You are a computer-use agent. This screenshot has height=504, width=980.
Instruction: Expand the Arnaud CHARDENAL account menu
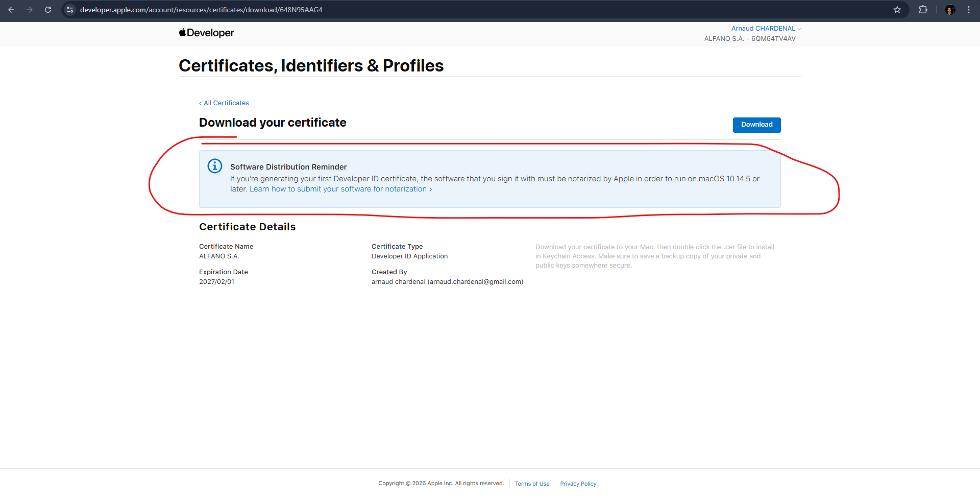click(766, 29)
